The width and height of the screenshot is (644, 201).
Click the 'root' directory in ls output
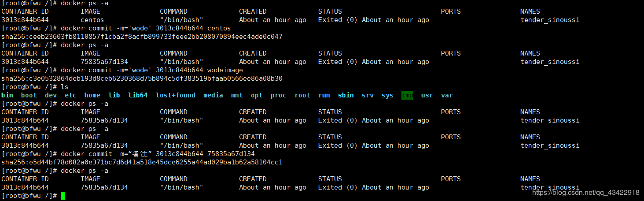click(x=302, y=95)
